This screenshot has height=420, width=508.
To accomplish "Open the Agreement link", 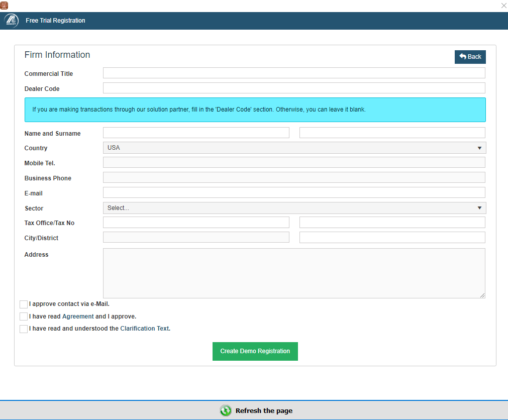I will (78, 317).
